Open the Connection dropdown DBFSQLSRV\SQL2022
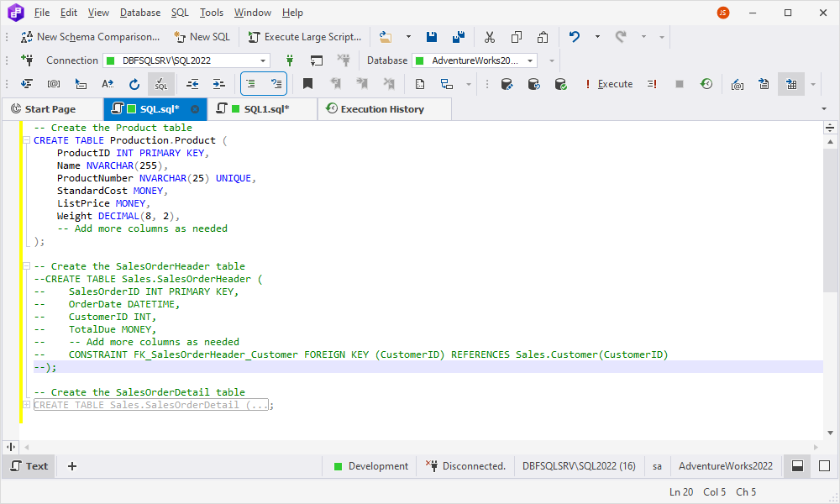 pos(186,60)
